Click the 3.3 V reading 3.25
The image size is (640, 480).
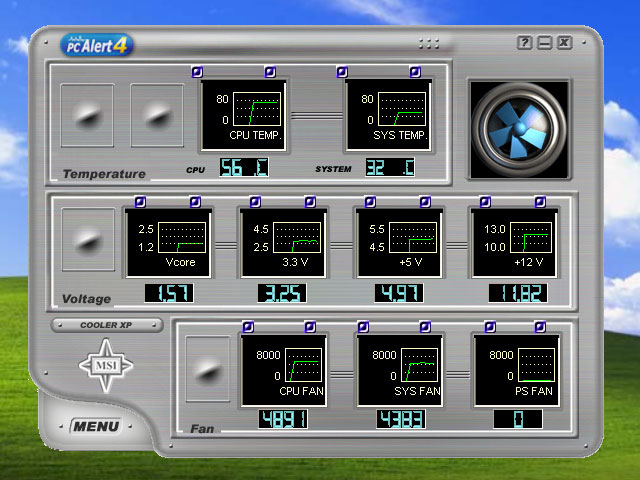[282, 293]
